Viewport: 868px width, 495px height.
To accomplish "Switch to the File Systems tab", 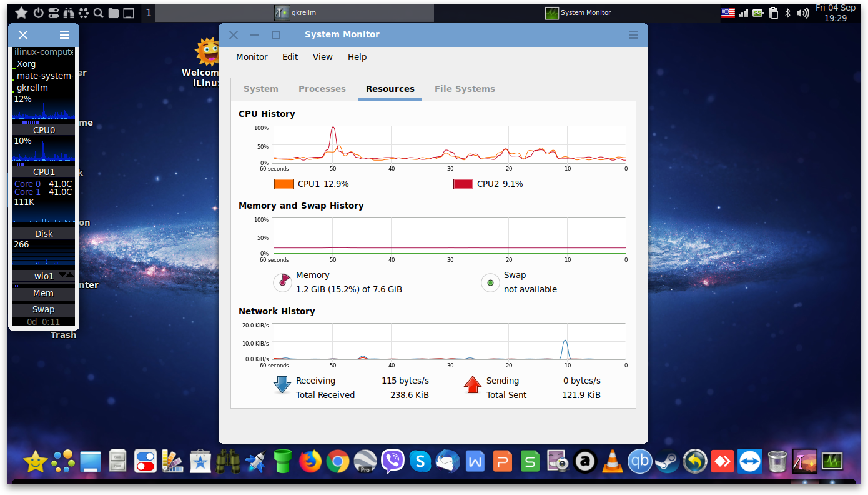I will click(465, 89).
